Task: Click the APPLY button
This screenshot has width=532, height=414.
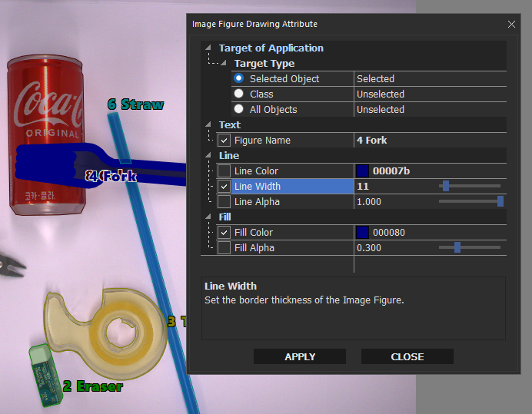Action: click(300, 356)
